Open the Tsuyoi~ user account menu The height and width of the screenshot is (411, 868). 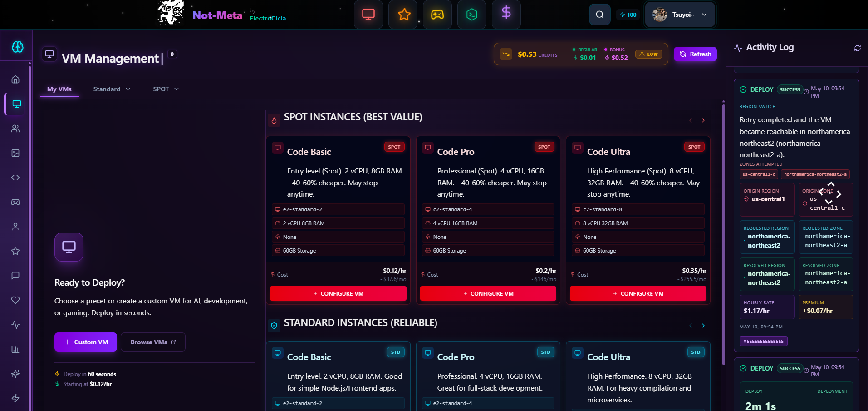click(680, 15)
